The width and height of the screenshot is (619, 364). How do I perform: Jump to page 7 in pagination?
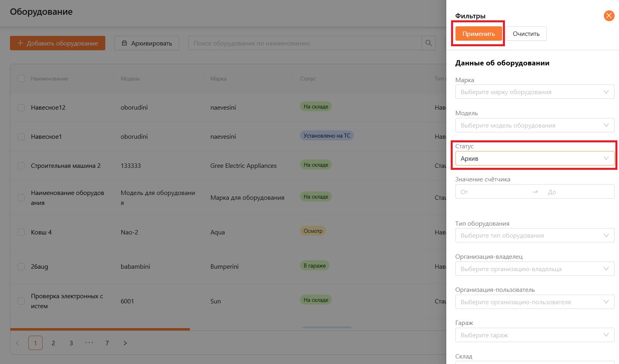pyautogui.click(x=107, y=343)
